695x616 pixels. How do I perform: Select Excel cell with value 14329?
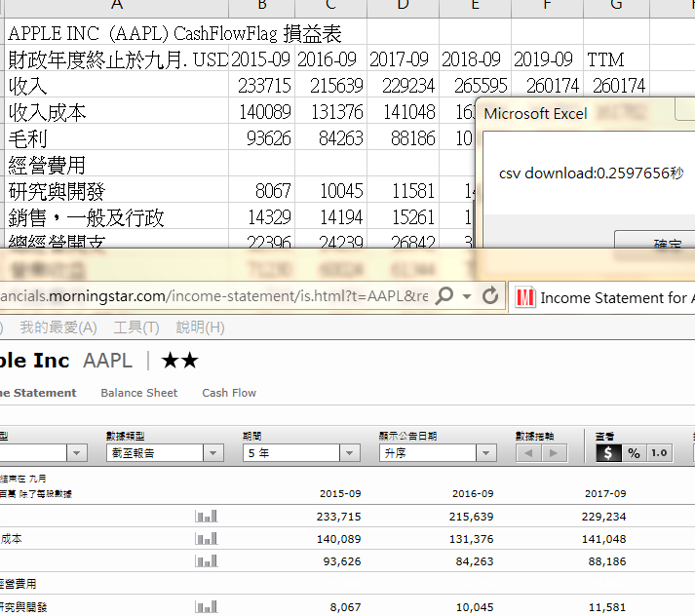point(262,216)
